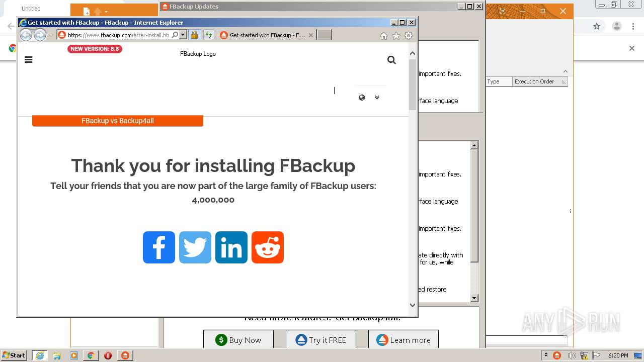This screenshot has height=362, width=644.
Task: Click IE page scrollbar down arrow
Action: pos(413,305)
